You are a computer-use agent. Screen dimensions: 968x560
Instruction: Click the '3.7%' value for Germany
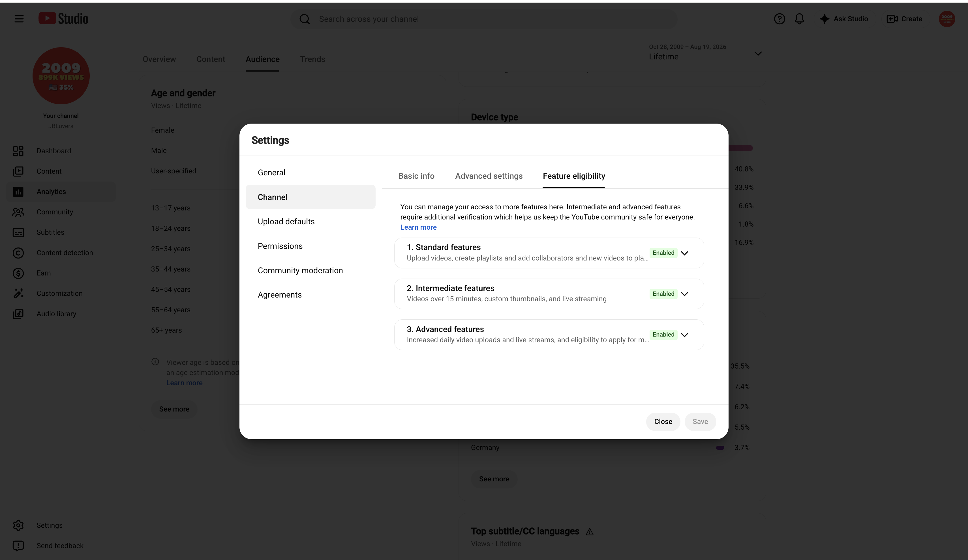[742, 447]
